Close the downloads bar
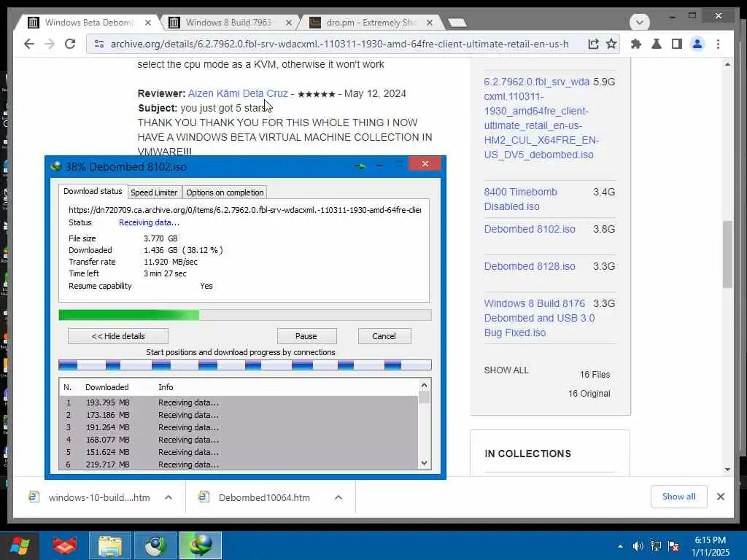The width and height of the screenshot is (747, 560). (x=721, y=497)
